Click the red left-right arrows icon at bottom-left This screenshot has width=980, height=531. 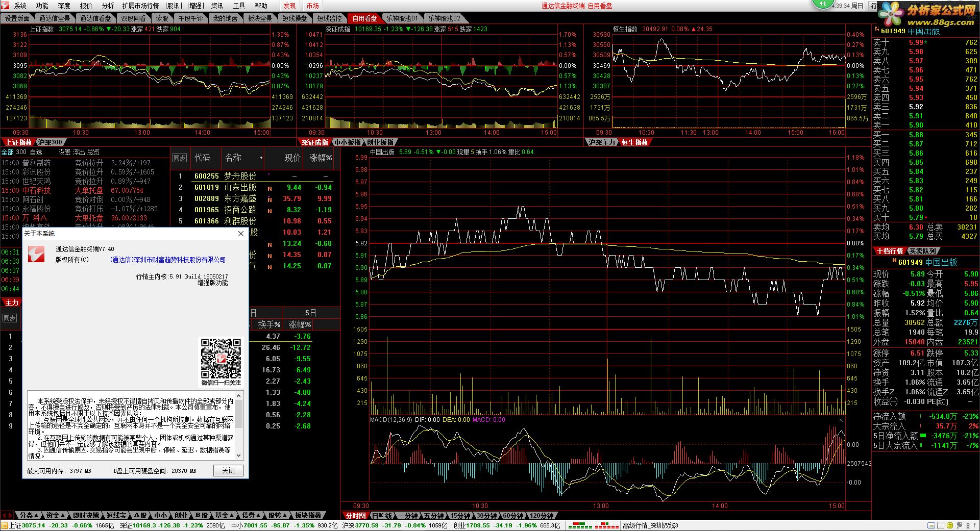coord(7,516)
